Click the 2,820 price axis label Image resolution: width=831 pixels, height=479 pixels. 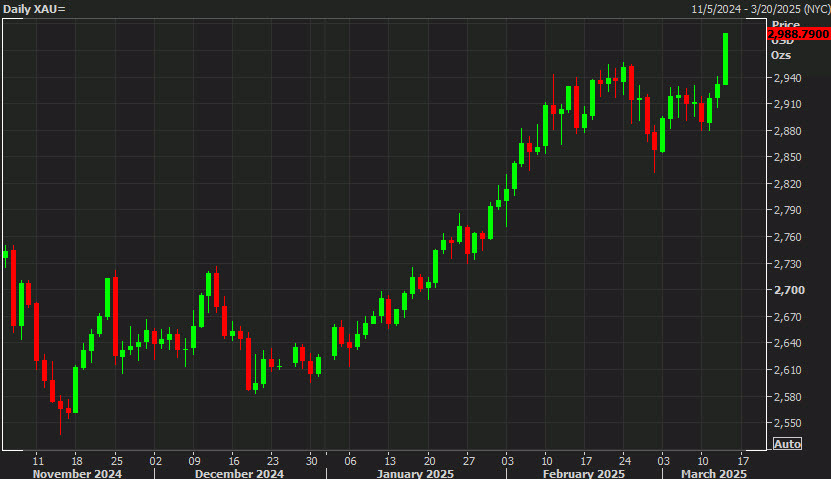[x=788, y=184]
